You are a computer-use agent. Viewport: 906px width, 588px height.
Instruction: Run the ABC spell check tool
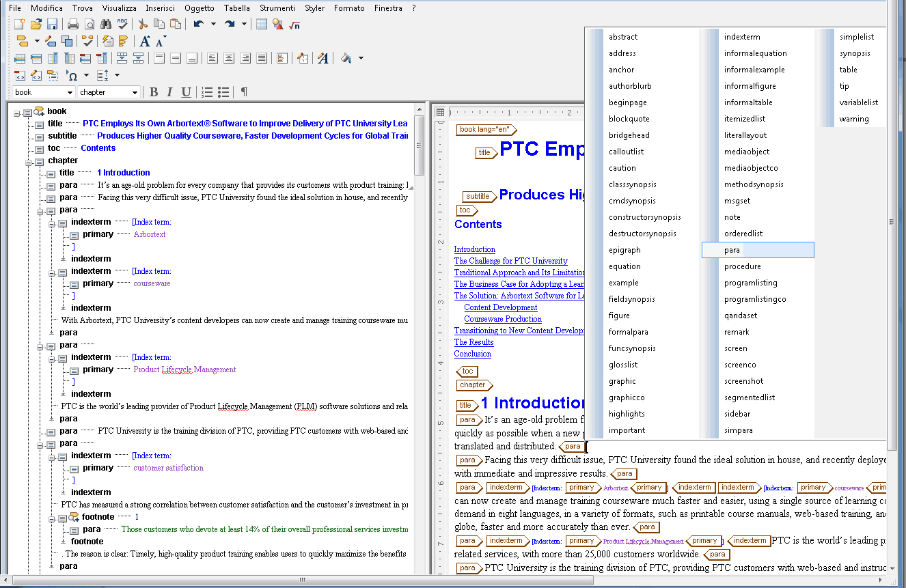click(x=122, y=25)
